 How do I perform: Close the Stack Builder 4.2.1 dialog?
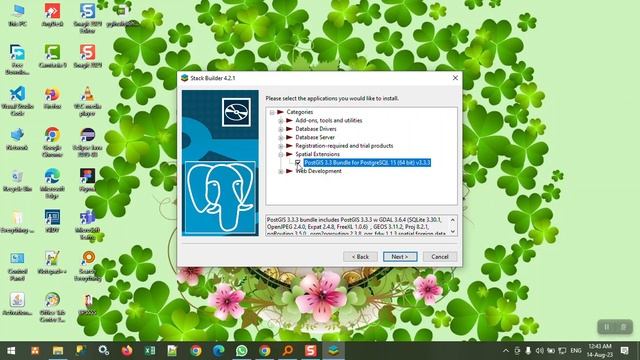point(455,78)
